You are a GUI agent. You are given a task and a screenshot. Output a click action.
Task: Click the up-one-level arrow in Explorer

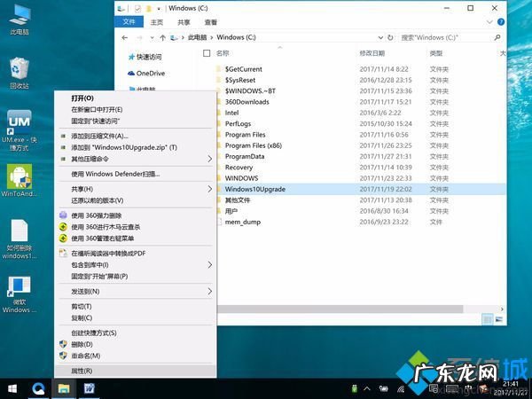162,37
